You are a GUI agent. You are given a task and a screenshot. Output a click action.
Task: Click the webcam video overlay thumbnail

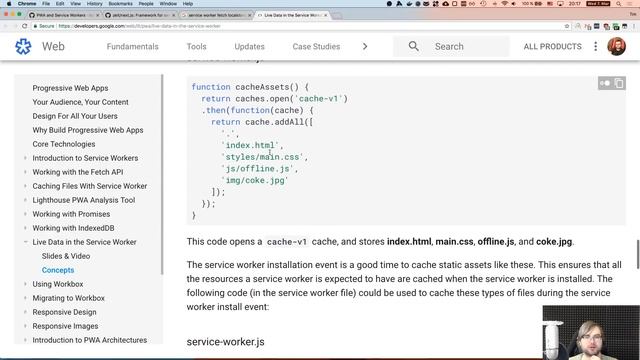591,332
